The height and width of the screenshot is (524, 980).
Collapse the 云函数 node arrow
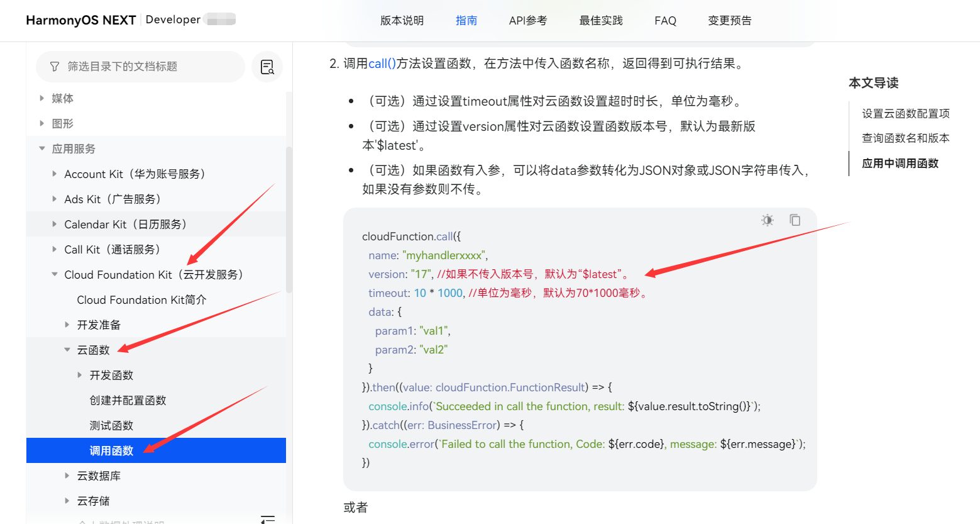tap(67, 350)
